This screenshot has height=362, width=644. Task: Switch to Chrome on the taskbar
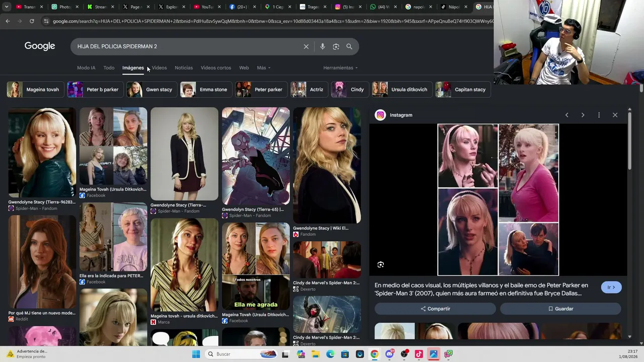(x=374, y=354)
